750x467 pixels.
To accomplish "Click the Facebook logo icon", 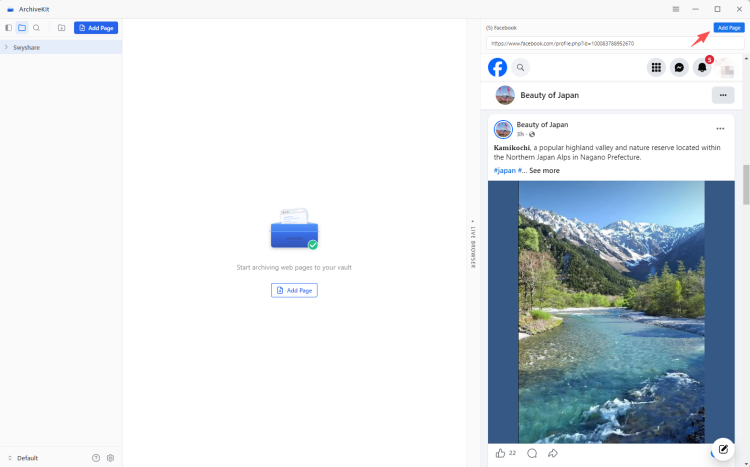I will [x=498, y=67].
